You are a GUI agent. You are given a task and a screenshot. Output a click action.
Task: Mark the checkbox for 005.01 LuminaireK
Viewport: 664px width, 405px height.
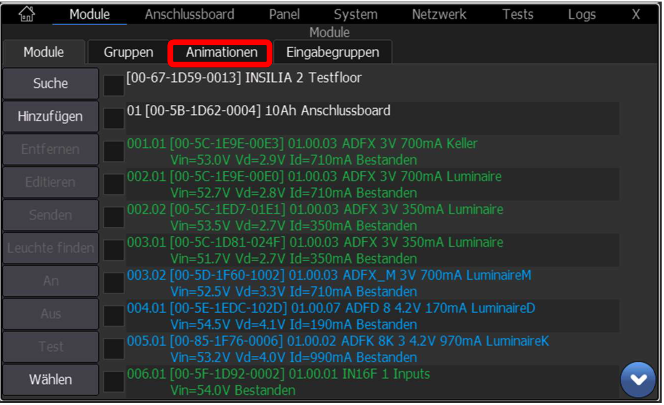click(x=114, y=347)
